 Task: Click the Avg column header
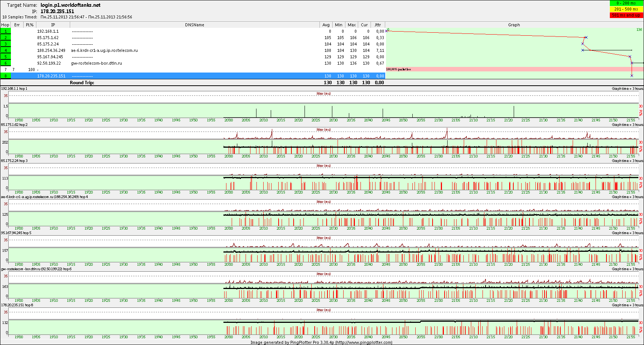326,25
